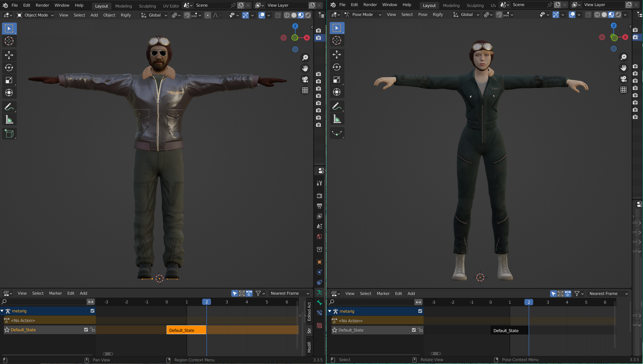Toggle camera view icon in left viewport

305,79
